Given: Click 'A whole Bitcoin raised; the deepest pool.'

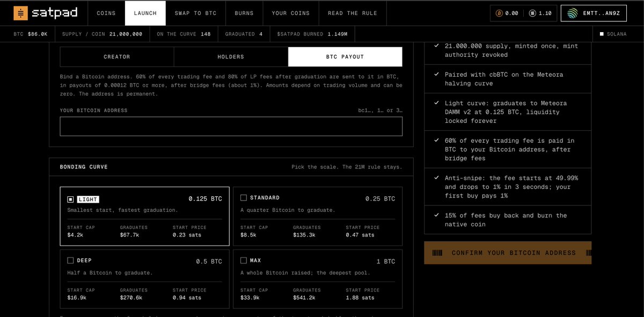Looking at the screenshot, I should pos(305,273).
